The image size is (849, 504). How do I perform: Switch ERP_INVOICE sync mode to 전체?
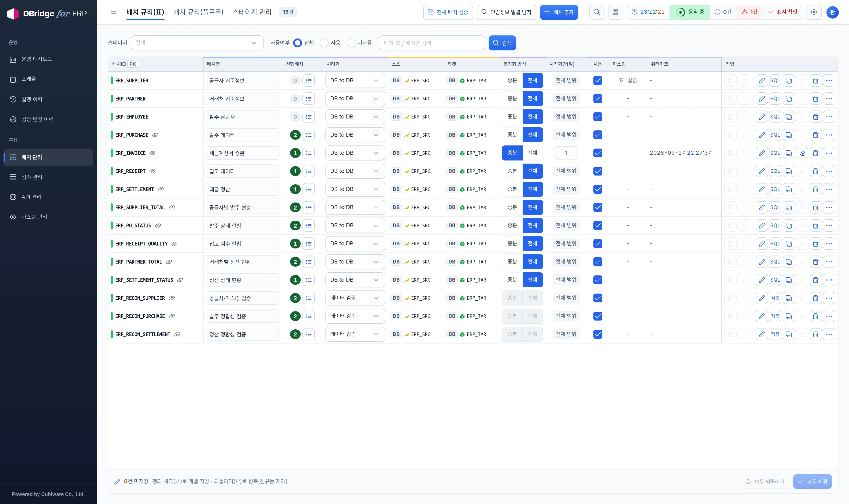pyautogui.click(x=532, y=153)
